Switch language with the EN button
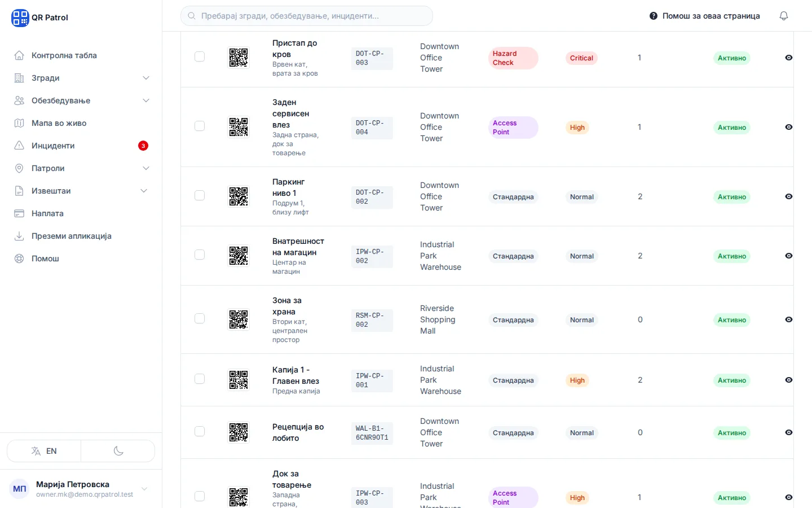This screenshot has height=508, width=812. point(44,451)
